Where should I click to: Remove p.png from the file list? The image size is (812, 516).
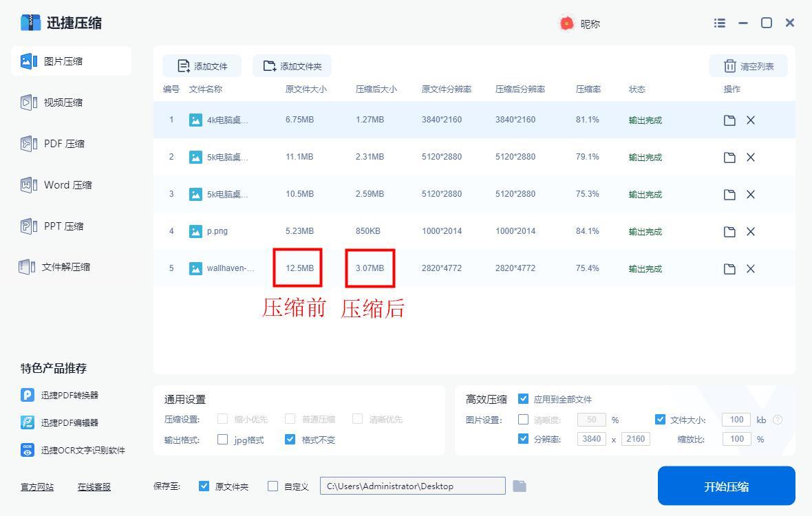751,232
